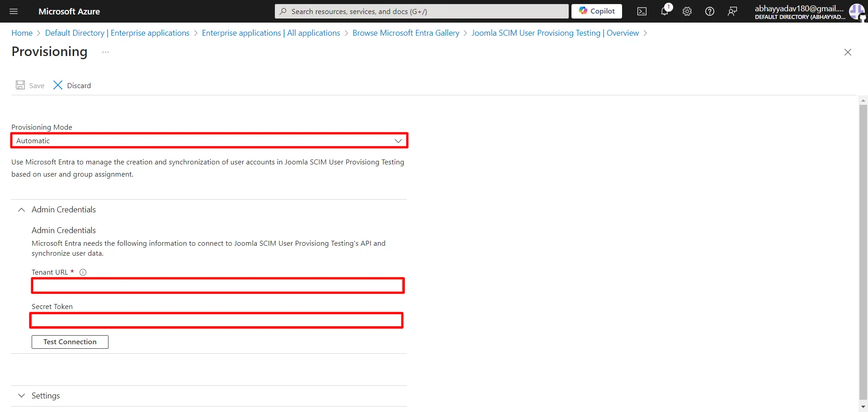This screenshot has width=868, height=412.
Task: Open Cloud Shell from the top bar
Action: tap(642, 11)
